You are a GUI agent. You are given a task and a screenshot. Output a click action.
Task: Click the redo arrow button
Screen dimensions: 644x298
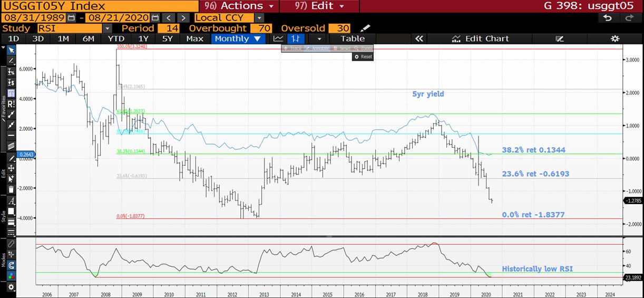point(629,17)
